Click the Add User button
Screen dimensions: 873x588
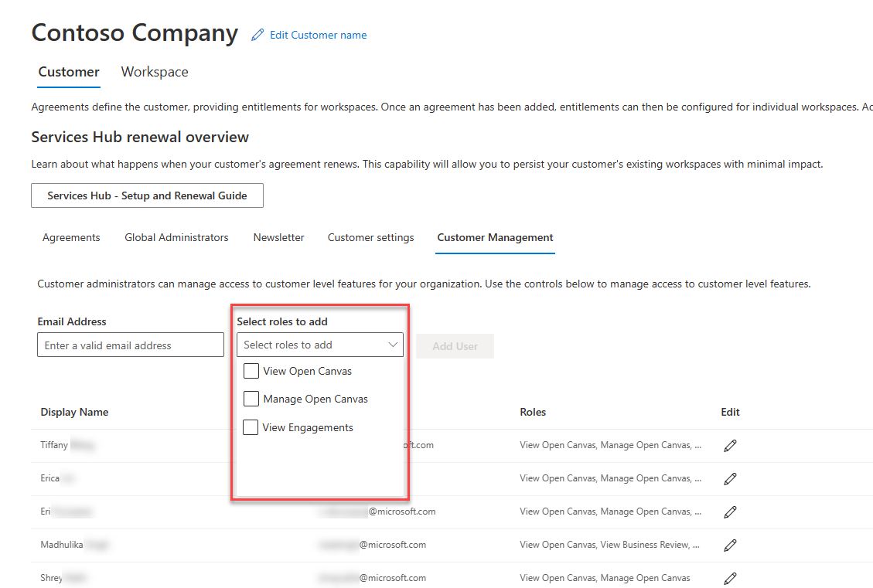click(x=455, y=346)
